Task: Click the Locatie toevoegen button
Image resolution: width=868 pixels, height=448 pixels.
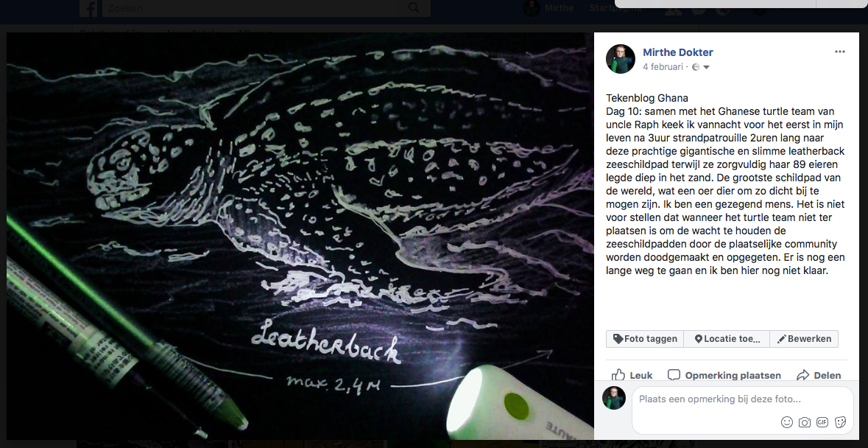Action: click(727, 339)
